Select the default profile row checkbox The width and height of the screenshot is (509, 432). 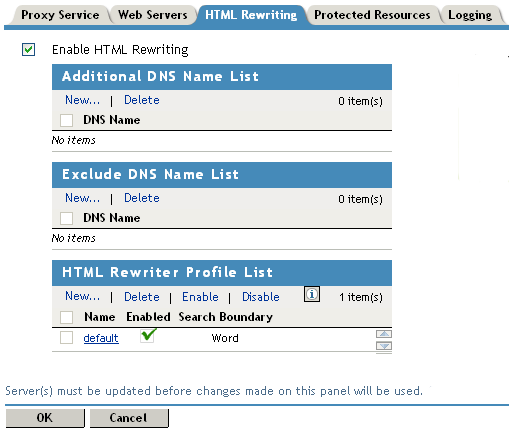(66, 338)
